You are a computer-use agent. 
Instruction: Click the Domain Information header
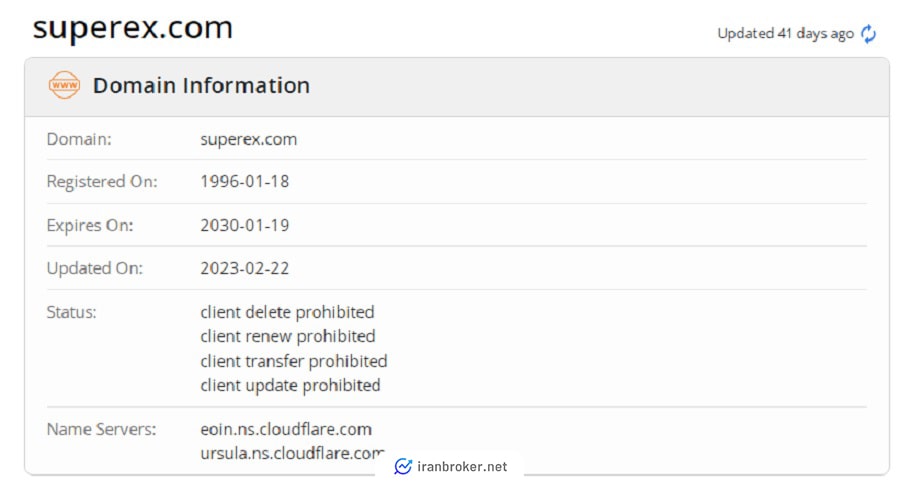pyautogui.click(x=201, y=86)
